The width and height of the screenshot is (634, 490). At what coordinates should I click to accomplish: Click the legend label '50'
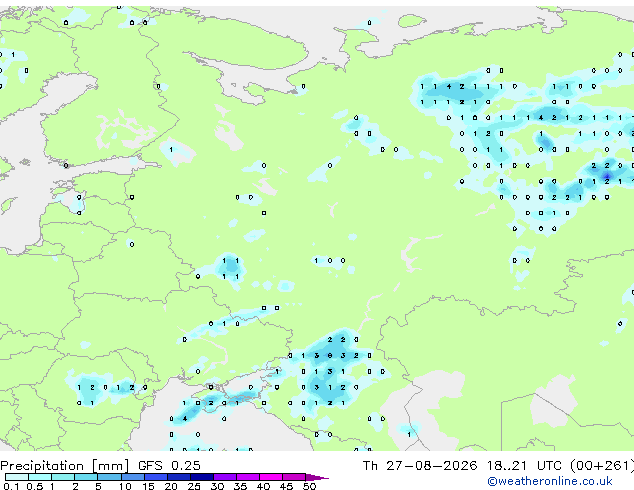pos(310,486)
